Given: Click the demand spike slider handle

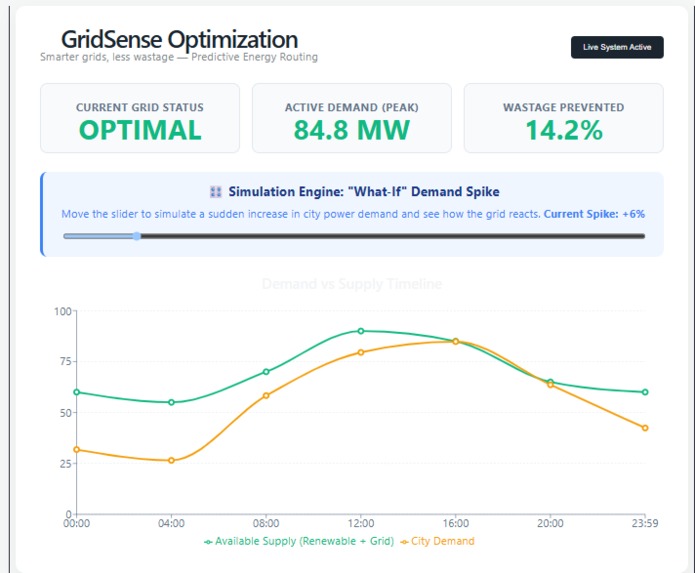Looking at the screenshot, I should coord(137,236).
